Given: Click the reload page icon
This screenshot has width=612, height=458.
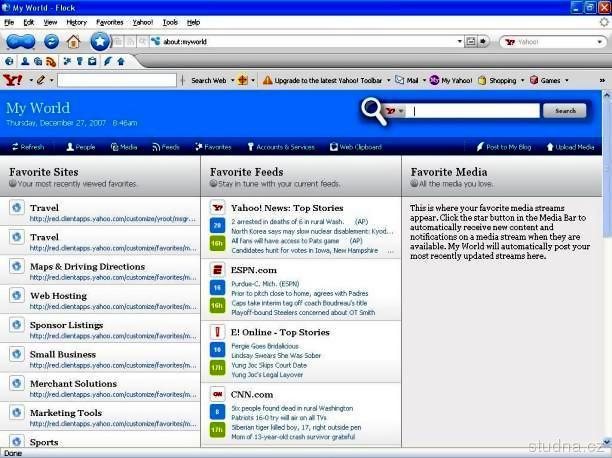Looking at the screenshot, I should tap(51, 41).
